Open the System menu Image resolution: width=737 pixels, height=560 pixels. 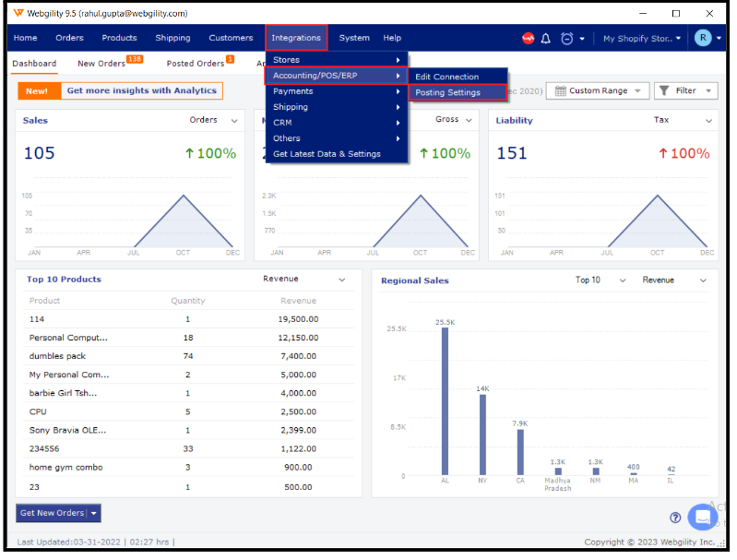pyautogui.click(x=354, y=38)
